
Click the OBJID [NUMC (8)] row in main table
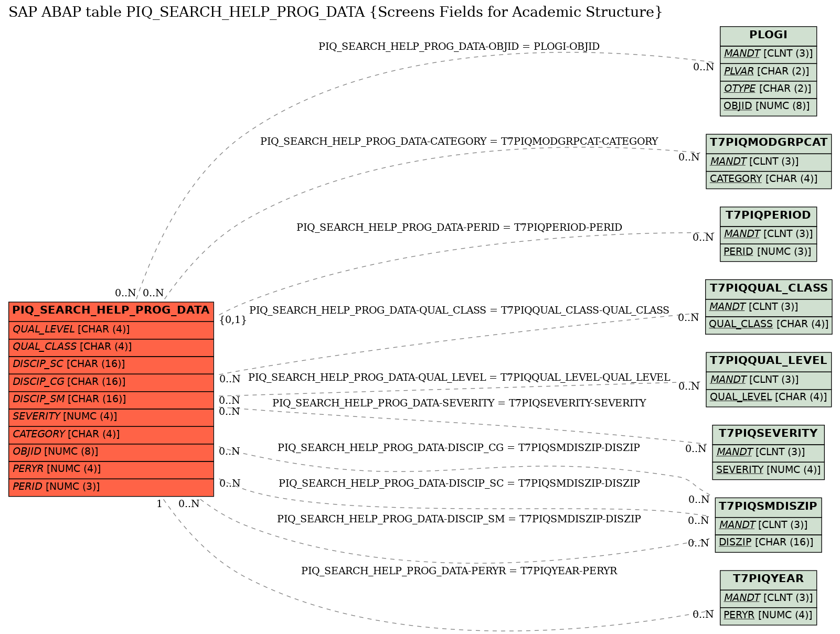(x=111, y=452)
